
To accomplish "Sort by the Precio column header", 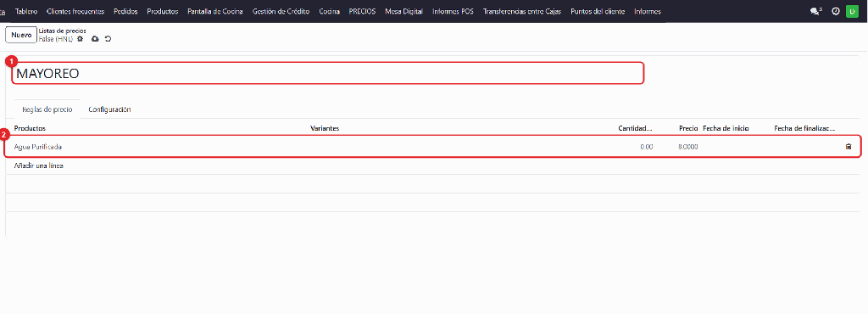I will [x=688, y=128].
